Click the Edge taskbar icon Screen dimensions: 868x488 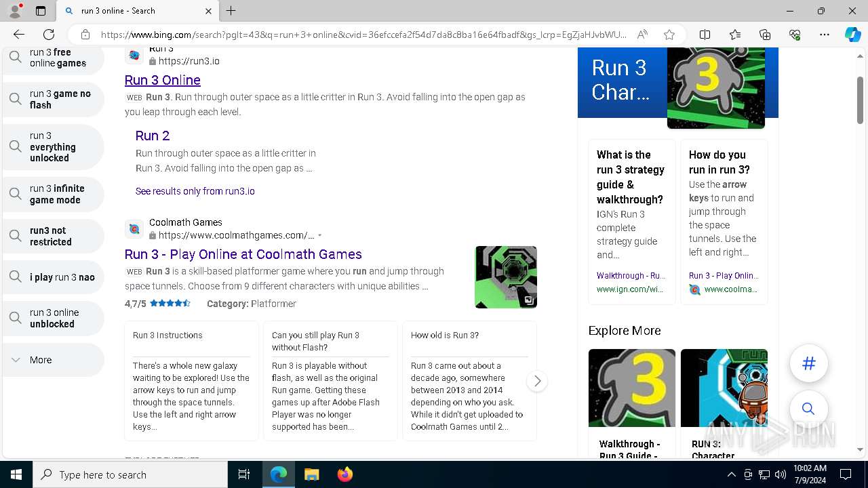pos(279,474)
